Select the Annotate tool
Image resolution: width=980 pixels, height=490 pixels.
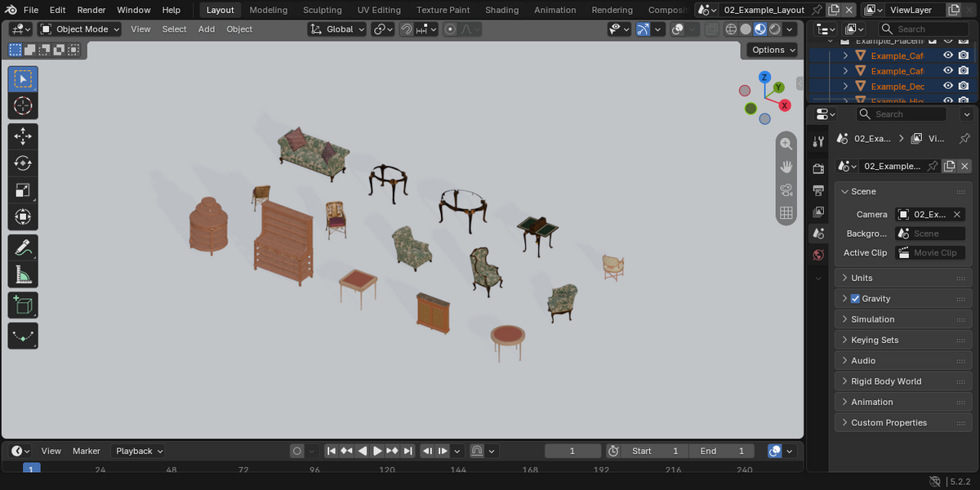click(23, 247)
